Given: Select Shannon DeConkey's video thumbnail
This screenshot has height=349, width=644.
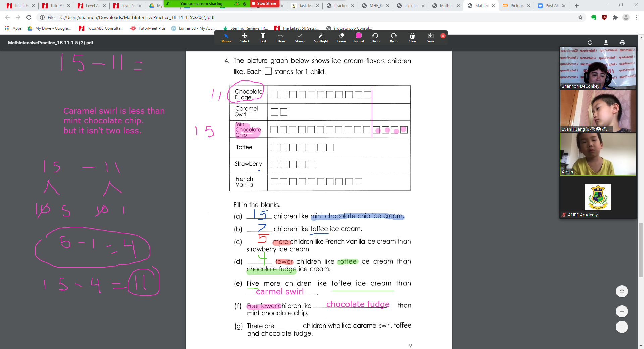Looking at the screenshot, I should coord(598,68).
